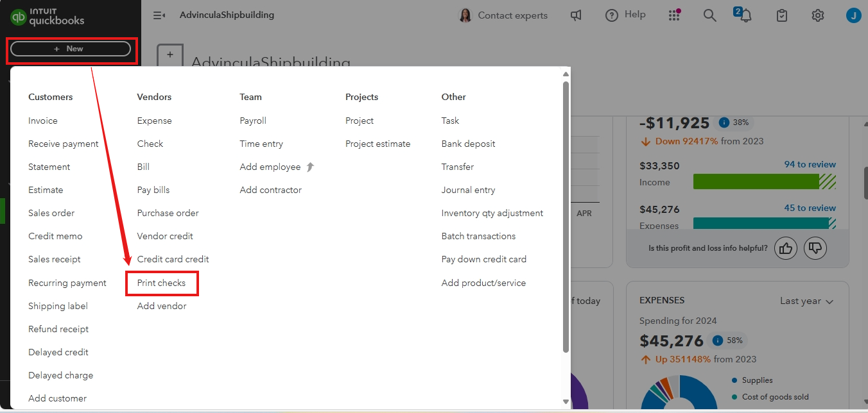Select Bank deposit

[469, 144]
